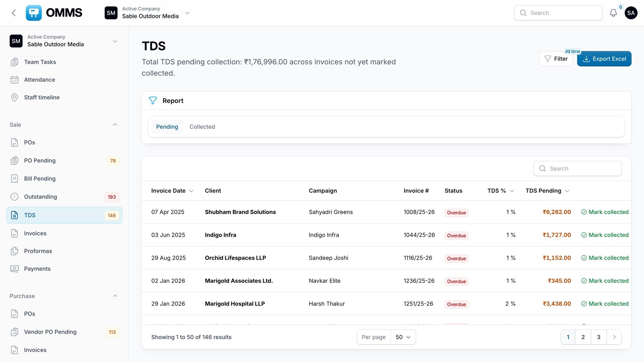
Task: Open Attendance calendar icon item
Action: [x=64, y=80]
